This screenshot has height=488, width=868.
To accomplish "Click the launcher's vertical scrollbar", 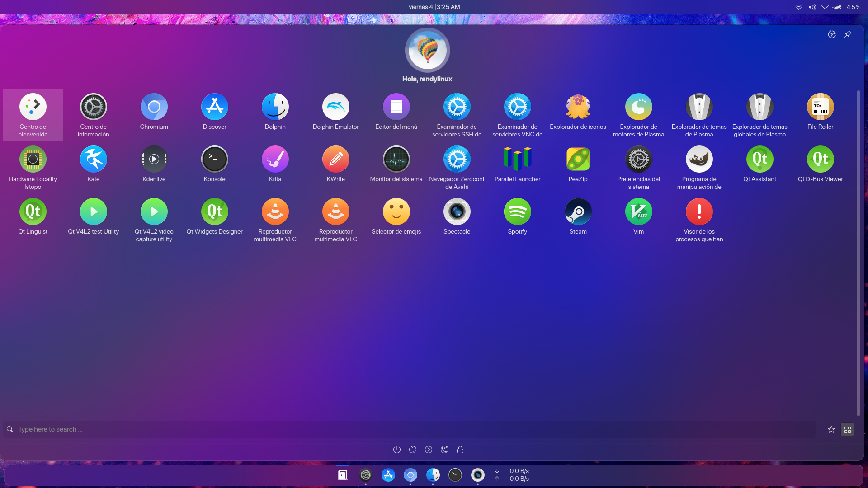I will 858,253.
